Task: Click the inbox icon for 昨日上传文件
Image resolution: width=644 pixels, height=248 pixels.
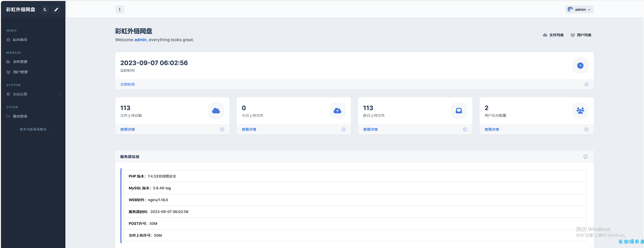Action: (x=459, y=111)
